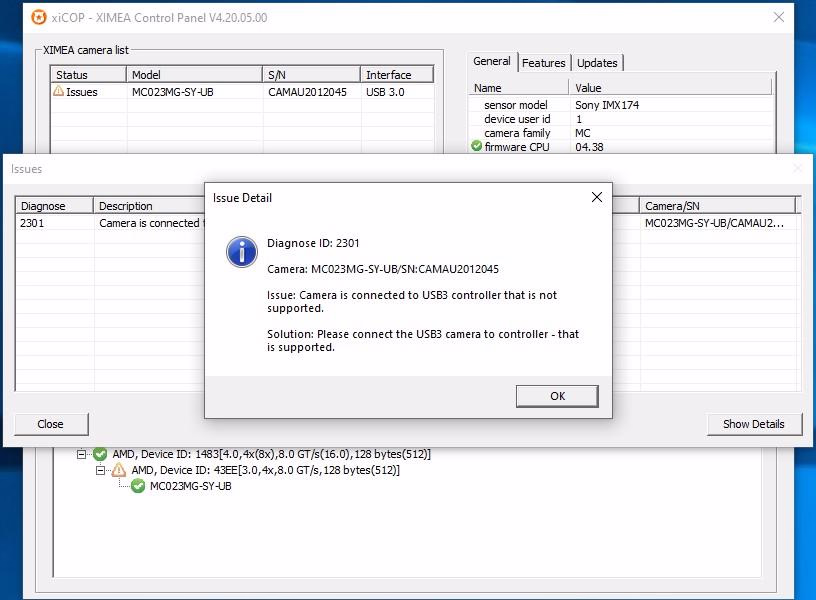
Task: Switch to the Features tab
Action: (x=544, y=63)
